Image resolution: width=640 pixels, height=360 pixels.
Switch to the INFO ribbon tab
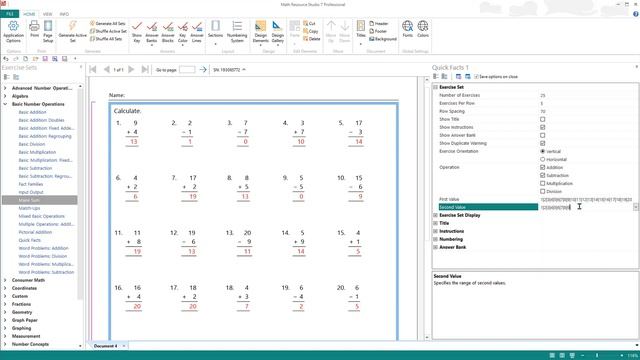point(64,14)
